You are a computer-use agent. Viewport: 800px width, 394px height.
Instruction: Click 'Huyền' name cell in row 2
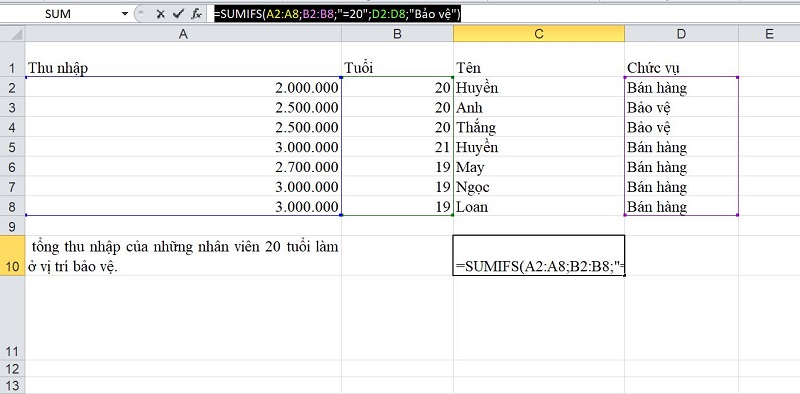click(x=539, y=88)
